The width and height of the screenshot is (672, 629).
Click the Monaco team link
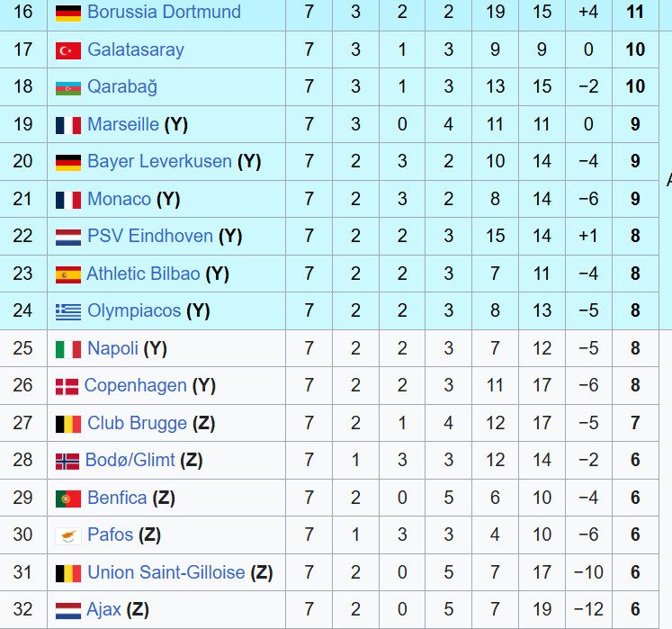point(119,199)
